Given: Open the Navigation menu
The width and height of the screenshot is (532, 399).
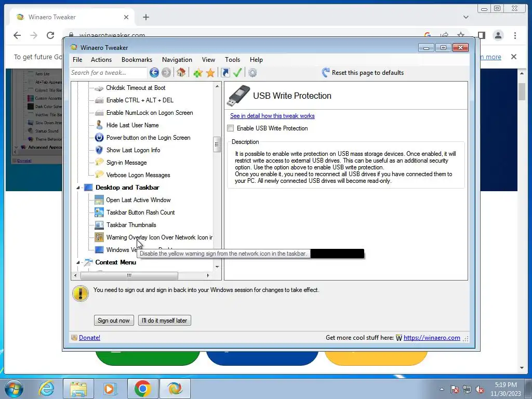Looking at the screenshot, I should click(x=177, y=60).
